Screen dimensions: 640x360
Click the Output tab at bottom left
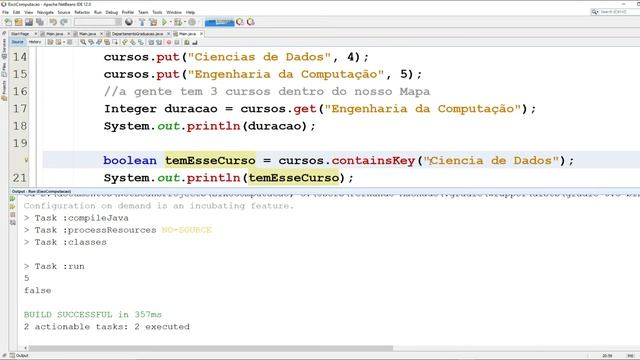coord(19,356)
